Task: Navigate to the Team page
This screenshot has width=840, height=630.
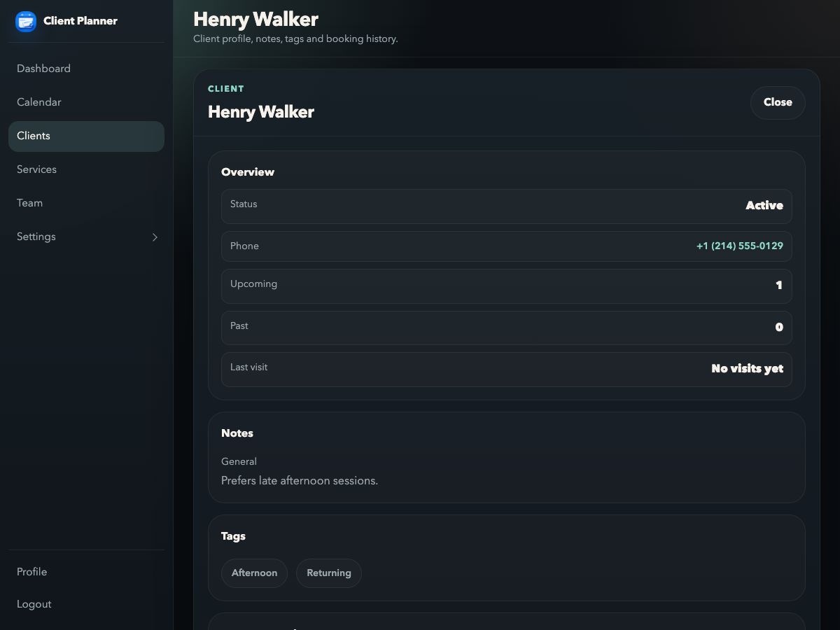Action: coord(86,203)
